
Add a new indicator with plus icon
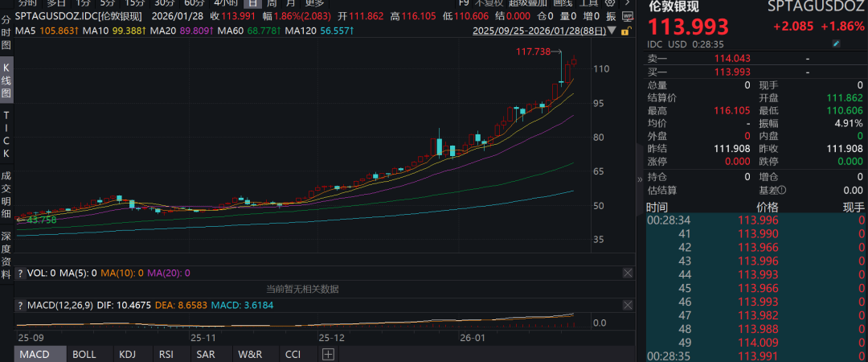tap(328, 354)
